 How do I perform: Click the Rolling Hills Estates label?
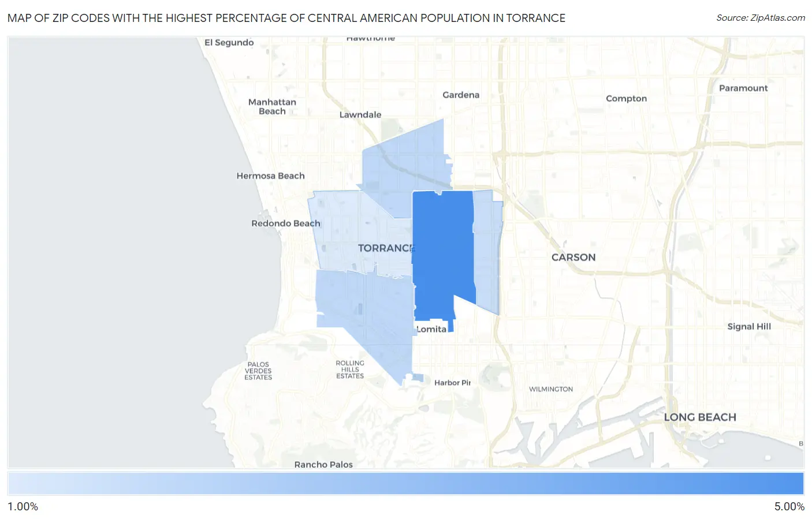point(350,369)
